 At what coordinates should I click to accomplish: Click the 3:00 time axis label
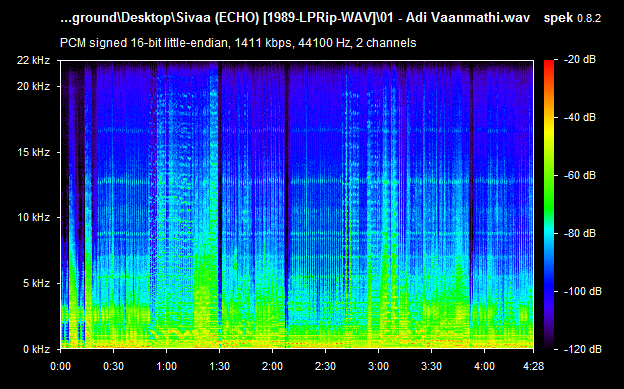click(378, 366)
